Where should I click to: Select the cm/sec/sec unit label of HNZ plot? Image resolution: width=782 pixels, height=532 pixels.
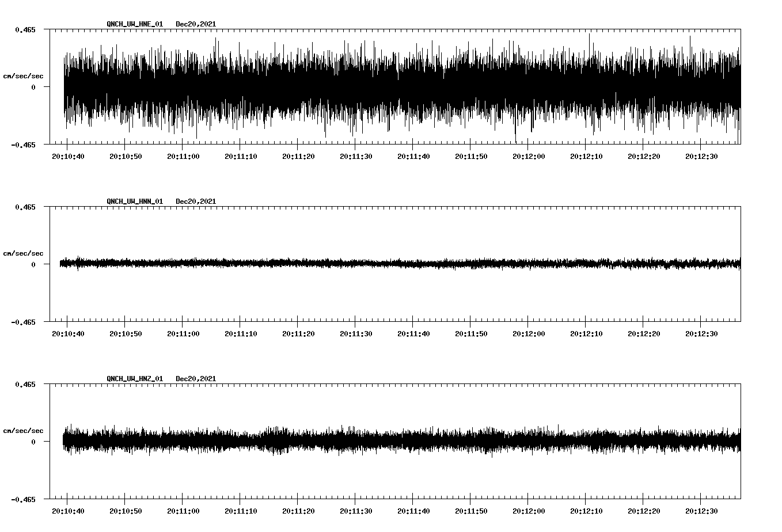(x=23, y=431)
